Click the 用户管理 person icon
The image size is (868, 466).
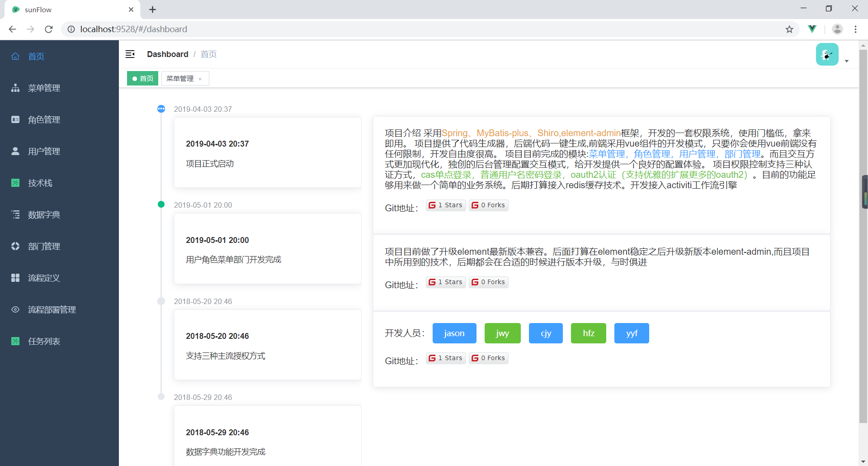(x=15, y=151)
